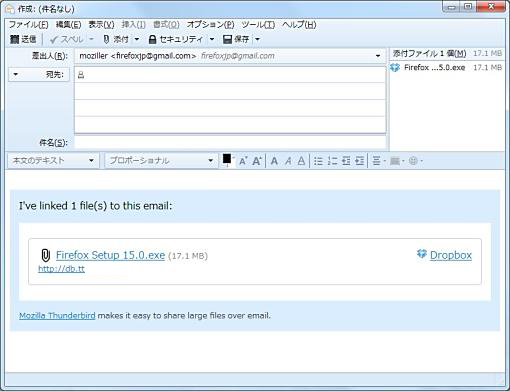Screen dimensions: 510x391
Task: Click the 送信 (Send) toolbar button
Action: click(x=23, y=39)
